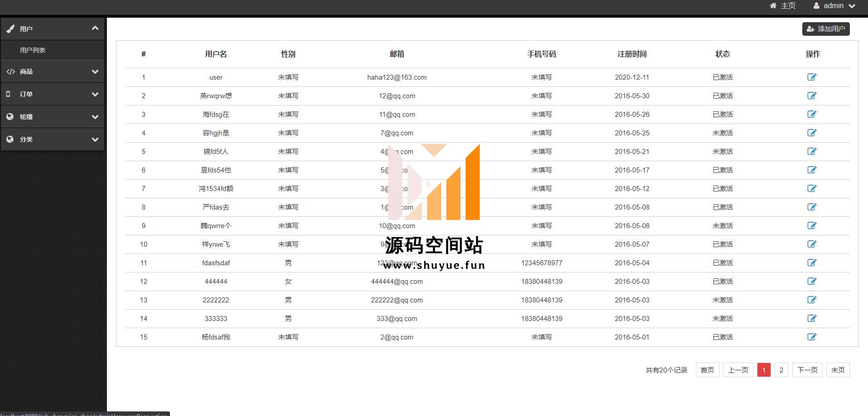Click edit icon for row 8
The height and width of the screenshot is (416, 868).
(x=812, y=207)
